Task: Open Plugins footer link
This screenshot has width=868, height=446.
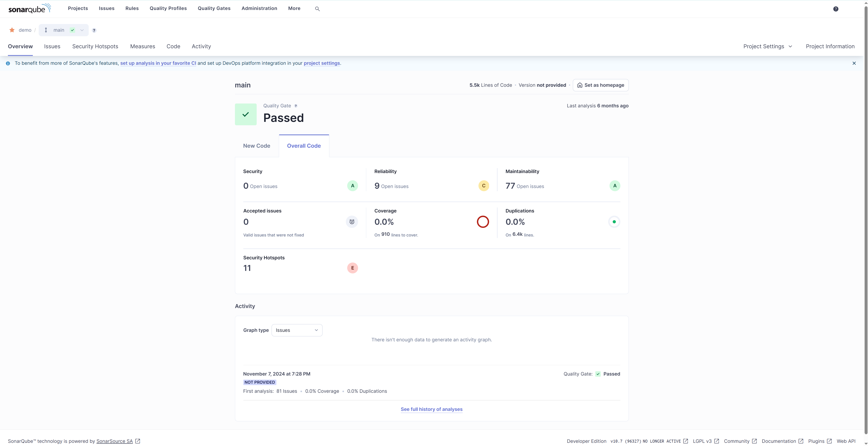Action: (820, 441)
